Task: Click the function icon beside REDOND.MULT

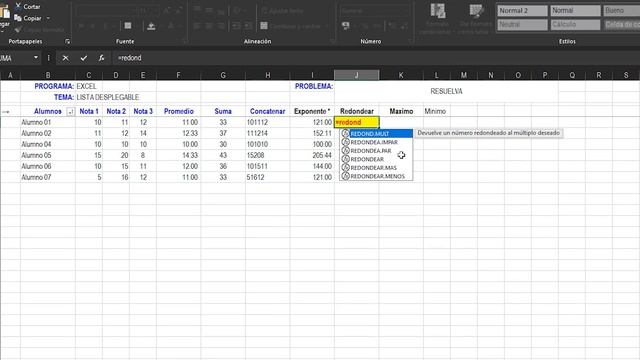Action: click(345, 133)
